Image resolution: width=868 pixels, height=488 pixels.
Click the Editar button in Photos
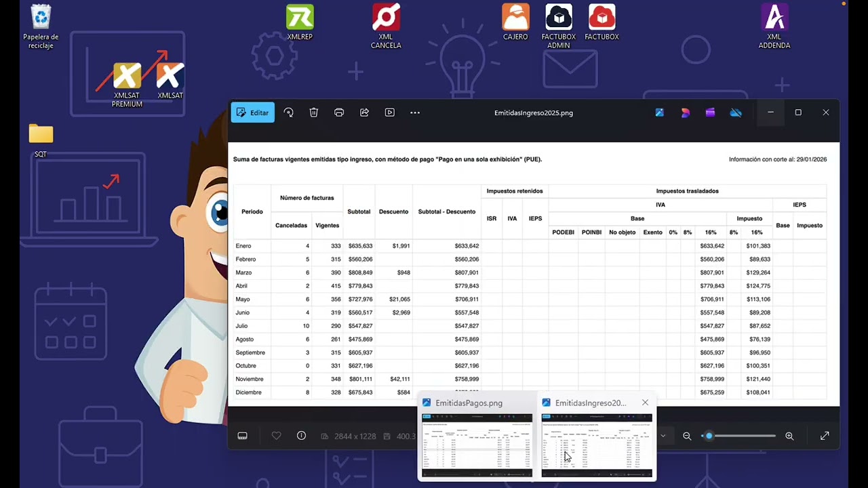(252, 113)
